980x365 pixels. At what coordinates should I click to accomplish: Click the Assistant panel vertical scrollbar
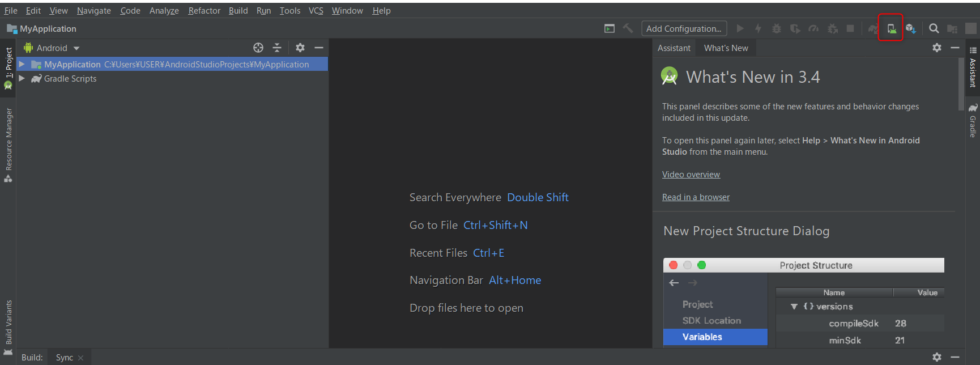(x=961, y=85)
